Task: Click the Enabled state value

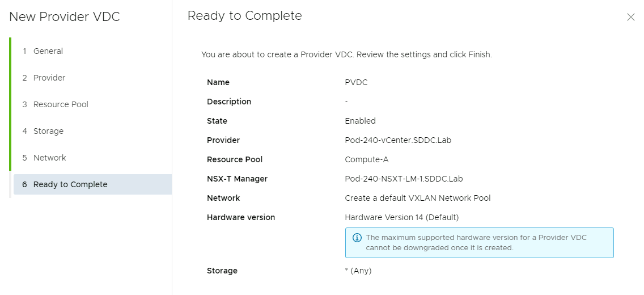Action: 360,121
